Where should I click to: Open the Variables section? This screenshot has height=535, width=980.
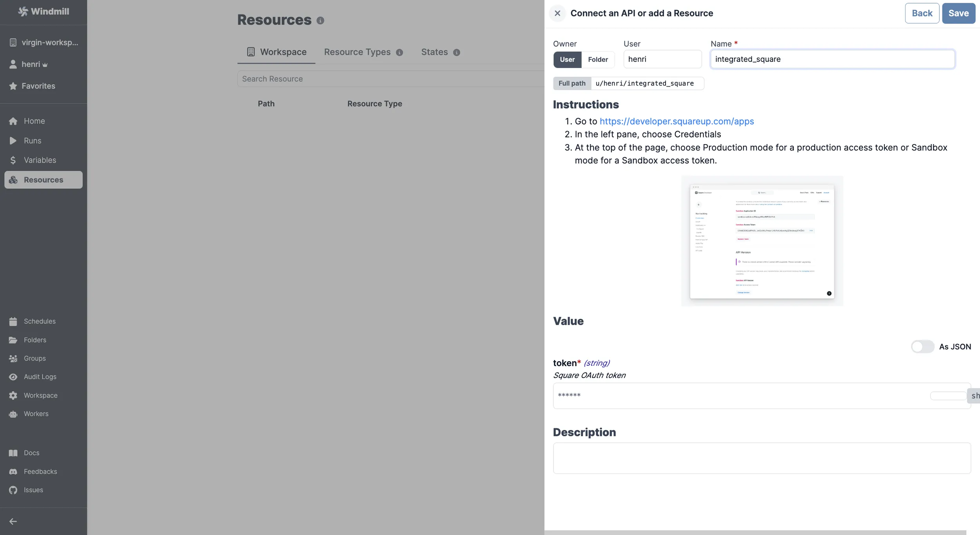(39, 160)
